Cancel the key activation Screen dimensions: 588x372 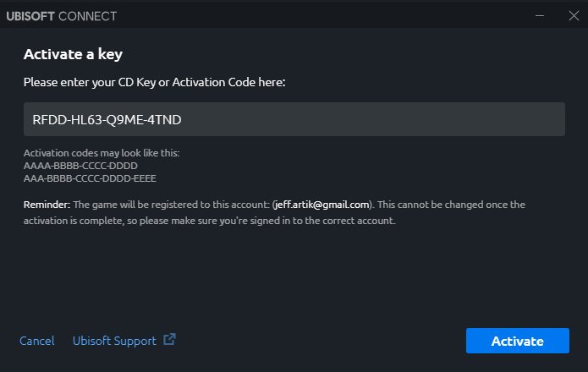pos(36,341)
